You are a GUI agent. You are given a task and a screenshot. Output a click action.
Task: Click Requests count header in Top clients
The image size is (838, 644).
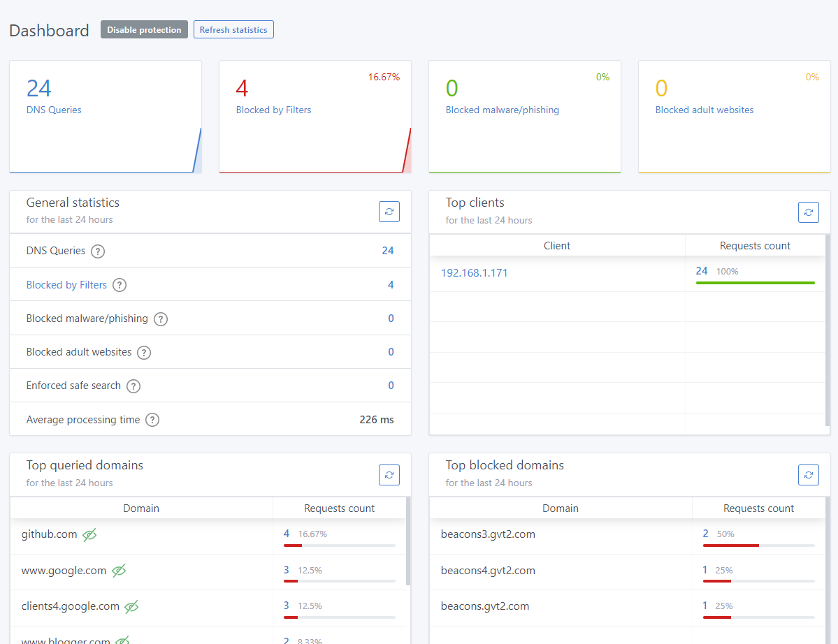[755, 246]
